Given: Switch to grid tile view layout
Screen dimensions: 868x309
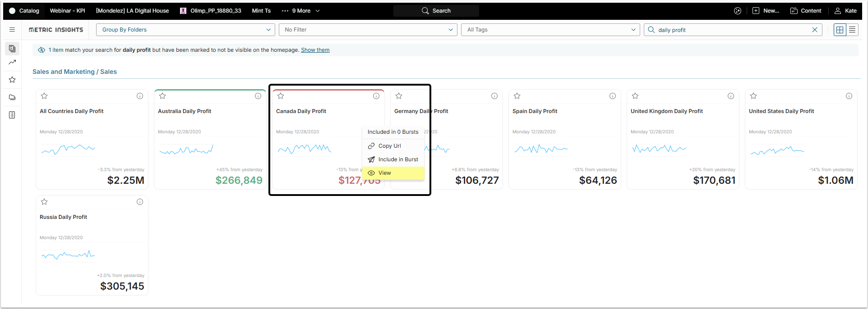Looking at the screenshot, I should coord(840,30).
